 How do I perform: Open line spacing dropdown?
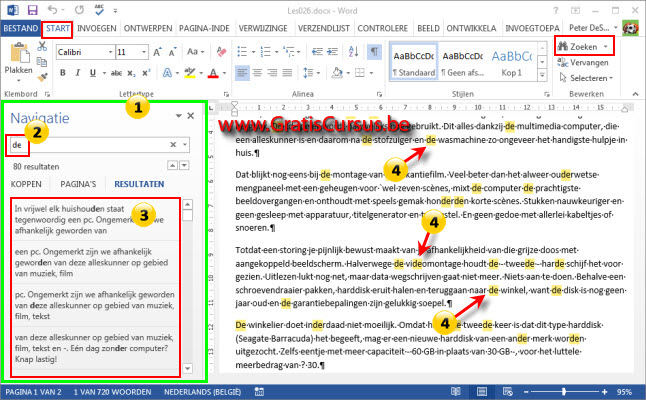[312, 73]
